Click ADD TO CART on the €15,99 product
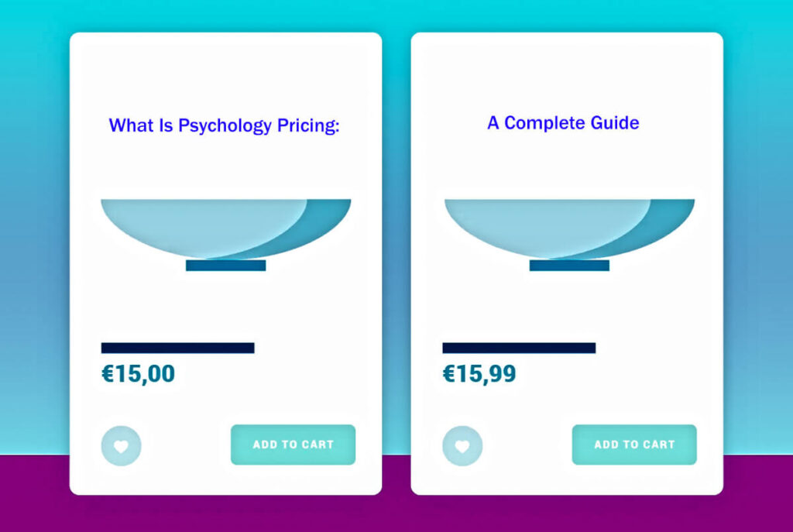Image resolution: width=793 pixels, height=532 pixels. tap(633, 444)
